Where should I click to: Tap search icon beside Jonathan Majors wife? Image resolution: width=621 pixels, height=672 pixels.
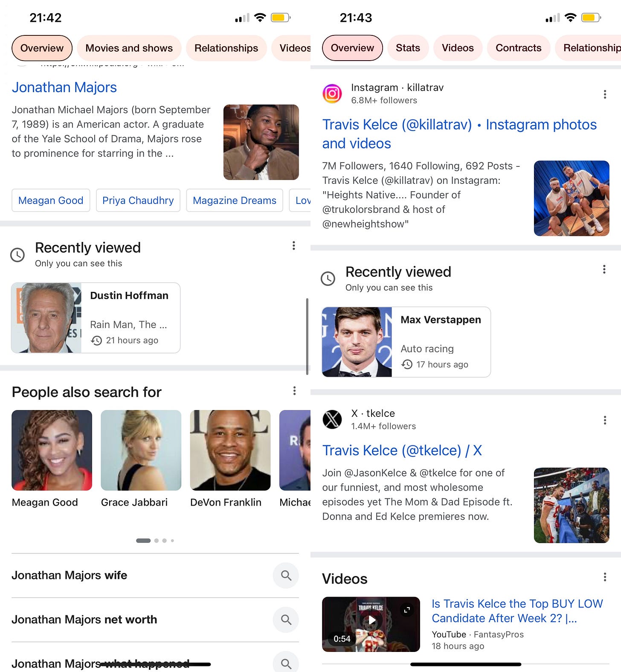(x=286, y=576)
